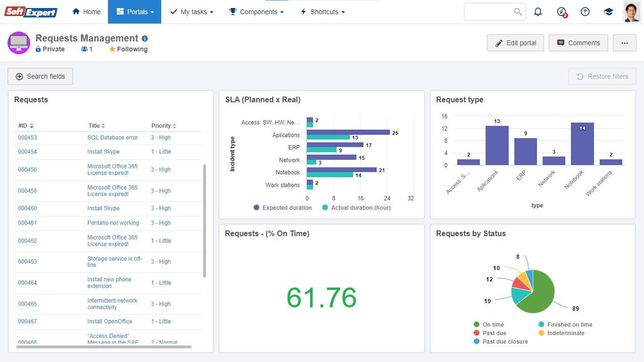Open the help question mark icon
Screen dimensions: 644x362
(585, 12)
